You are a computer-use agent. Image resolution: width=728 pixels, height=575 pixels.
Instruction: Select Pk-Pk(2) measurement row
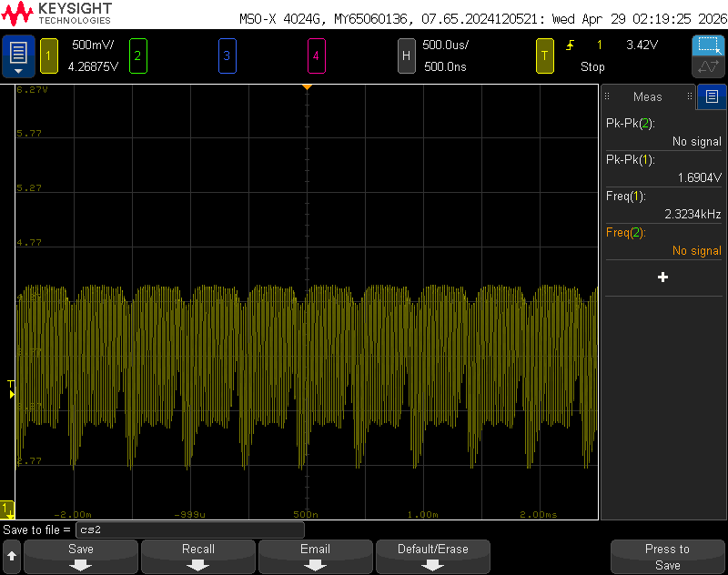(x=663, y=132)
